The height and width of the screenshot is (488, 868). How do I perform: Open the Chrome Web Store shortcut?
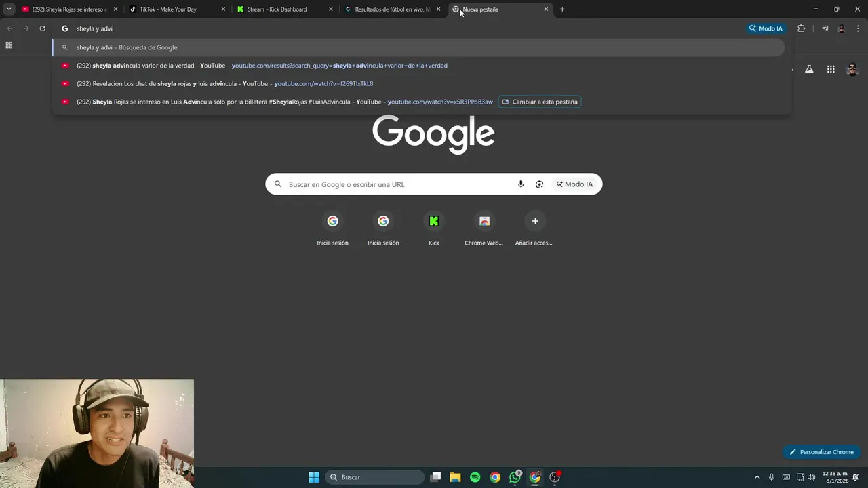[484, 228]
